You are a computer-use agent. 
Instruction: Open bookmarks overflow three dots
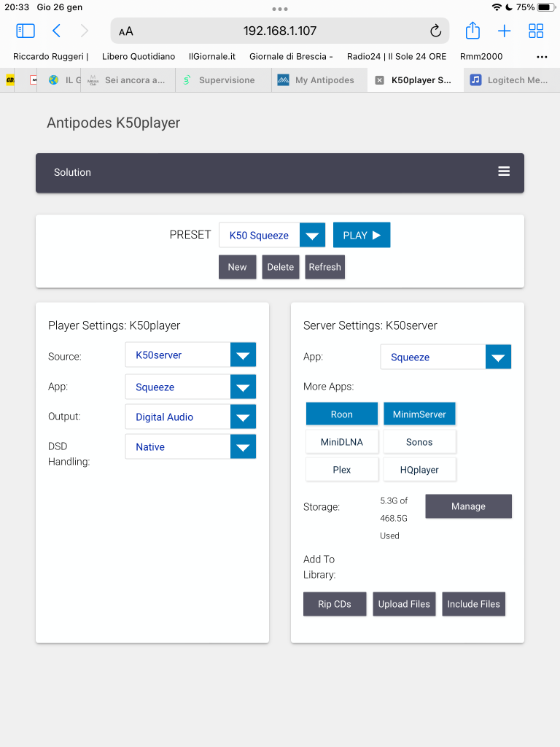(542, 57)
